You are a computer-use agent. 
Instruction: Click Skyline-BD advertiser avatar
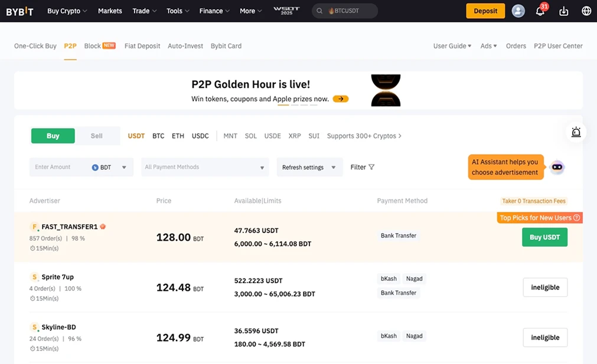click(34, 327)
